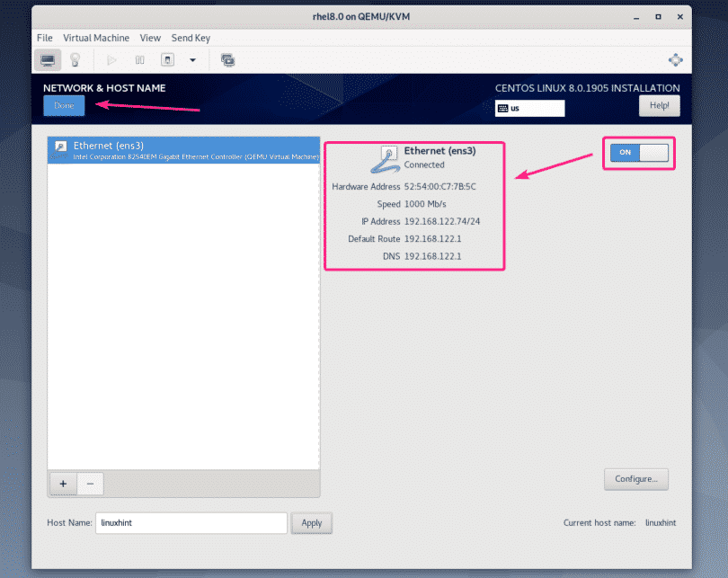The image size is (728, 578).
Task: Click the Ethernet icon in the interface list
Action: (59, 145)
